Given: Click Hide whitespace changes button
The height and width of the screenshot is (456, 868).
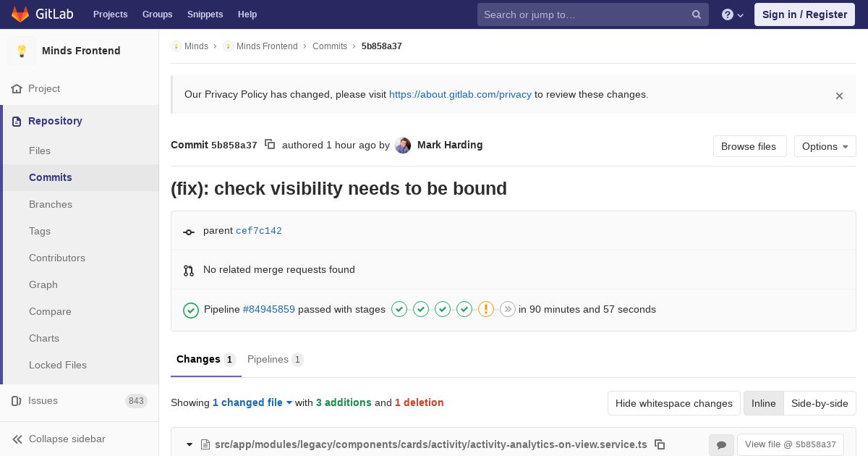Looking at the screenshot, I should [673, 403].
